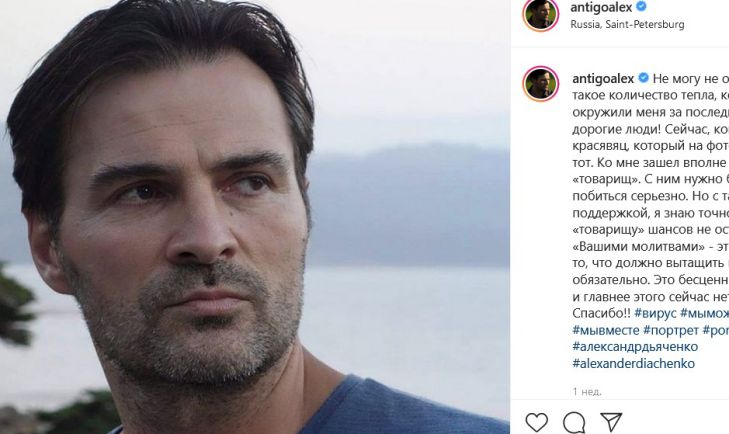Open the #мывместе hashtag
Viewport: 729px width, 434px height.
(606, 329)
